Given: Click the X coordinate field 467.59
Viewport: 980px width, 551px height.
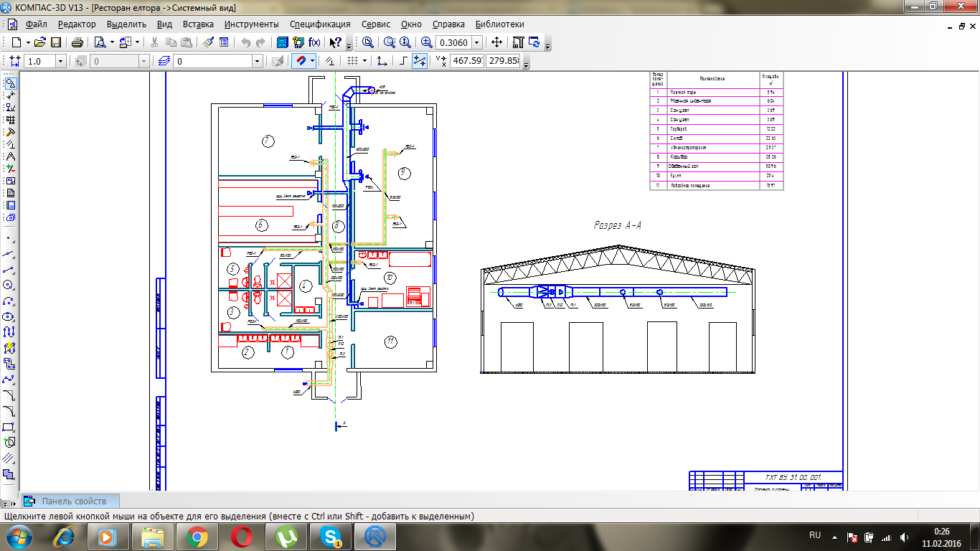Looking at the screenshot, I should point(467,62).
